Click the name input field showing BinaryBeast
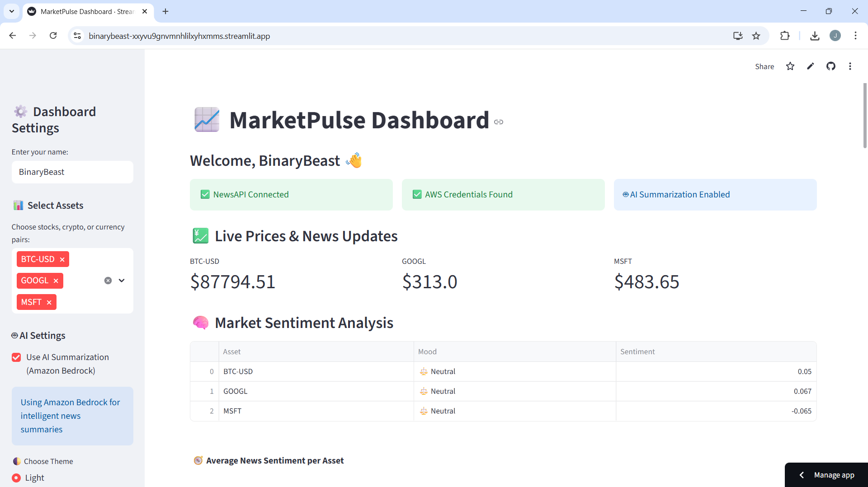 (x=72, y=172)
